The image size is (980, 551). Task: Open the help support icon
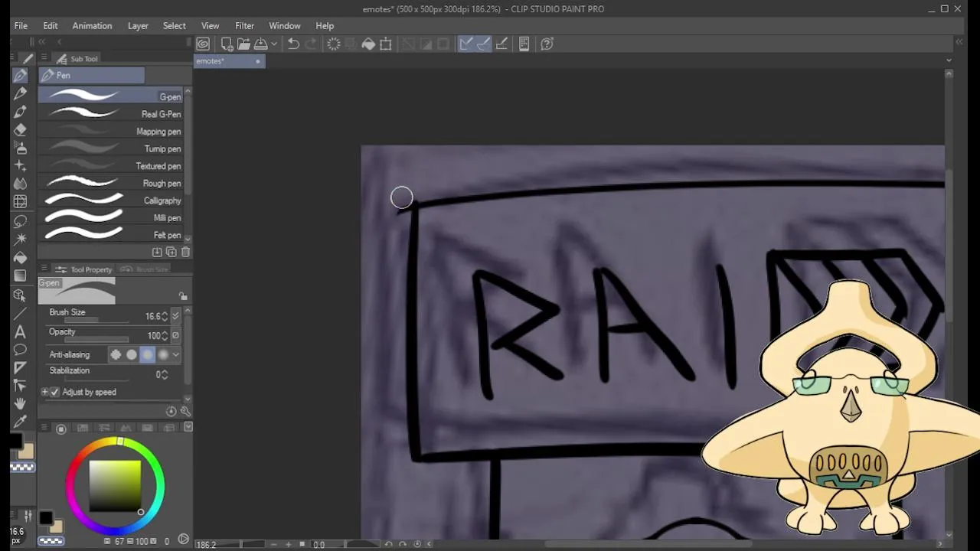point(547,44)
